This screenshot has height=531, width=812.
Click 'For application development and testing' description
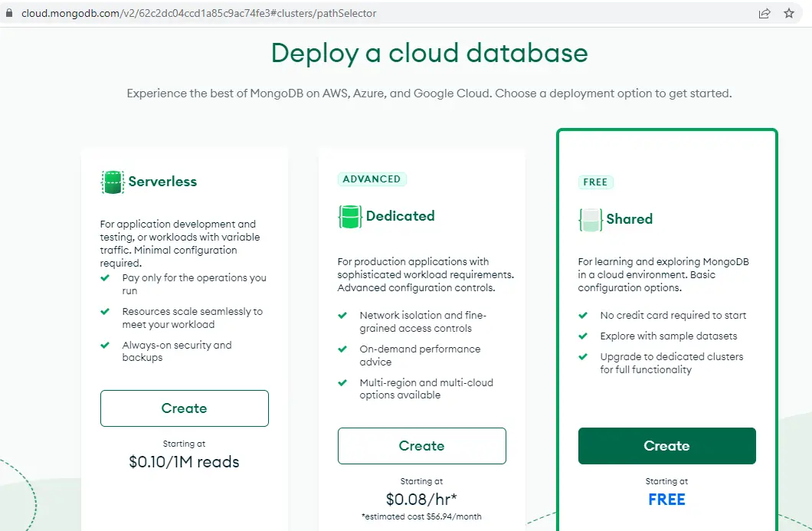(x=180, y=244)
